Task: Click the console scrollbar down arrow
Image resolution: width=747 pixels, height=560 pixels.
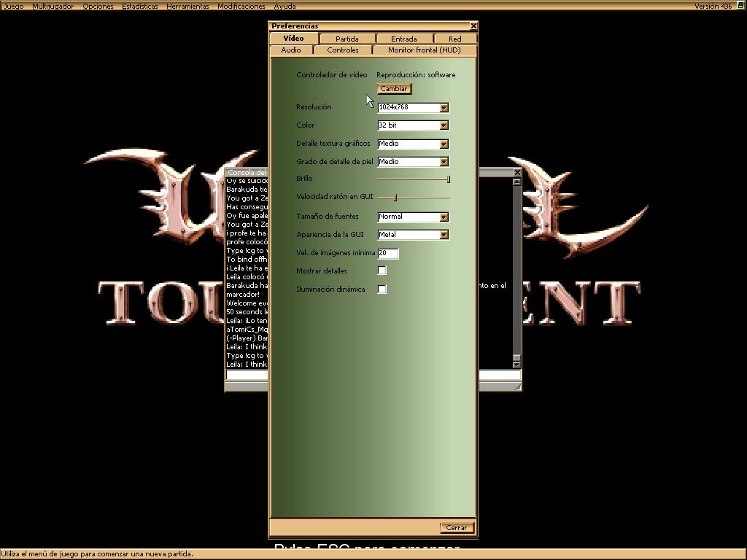Action: tap(517, 365)
